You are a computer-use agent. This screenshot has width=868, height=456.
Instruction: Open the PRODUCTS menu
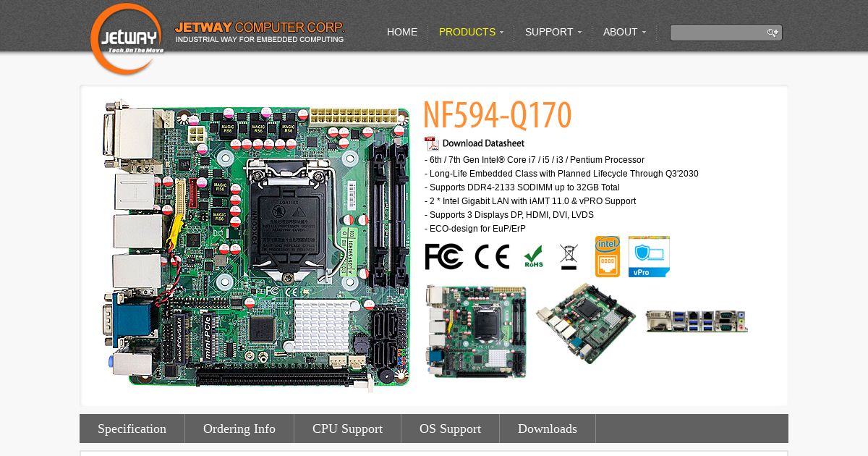[x=467, y=32]
